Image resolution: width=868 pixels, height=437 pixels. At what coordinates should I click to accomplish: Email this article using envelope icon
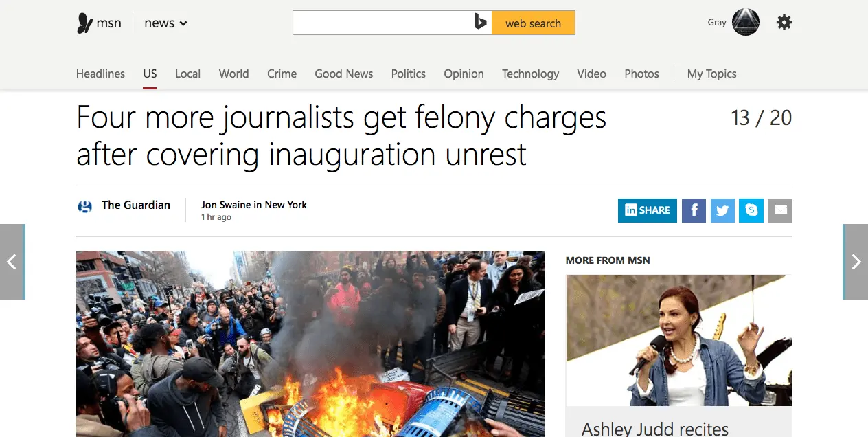780,210
